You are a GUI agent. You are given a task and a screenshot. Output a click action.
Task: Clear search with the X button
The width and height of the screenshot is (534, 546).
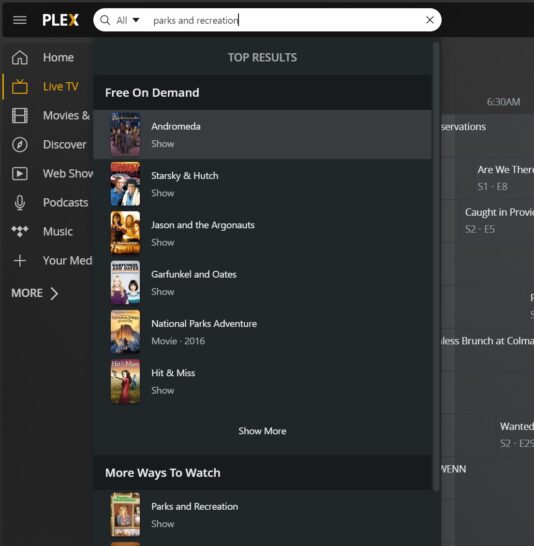[430, 20]
